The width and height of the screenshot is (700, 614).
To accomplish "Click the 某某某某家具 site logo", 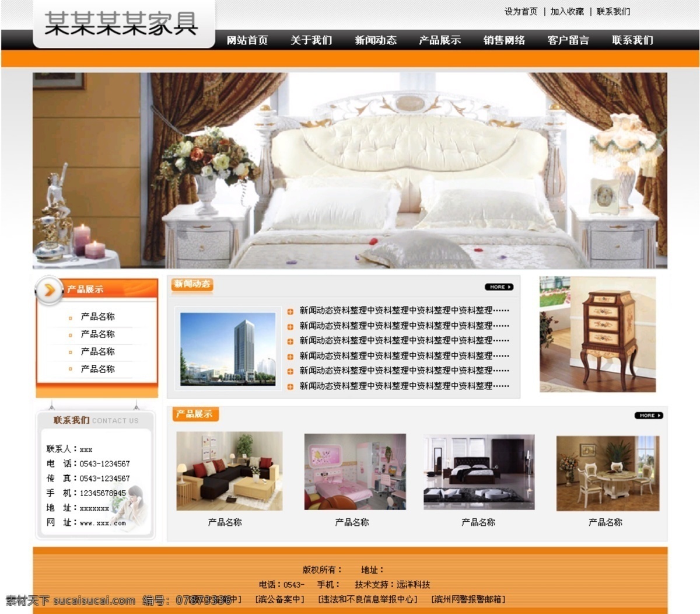I will pyautogui.click(x=121, y=24).
